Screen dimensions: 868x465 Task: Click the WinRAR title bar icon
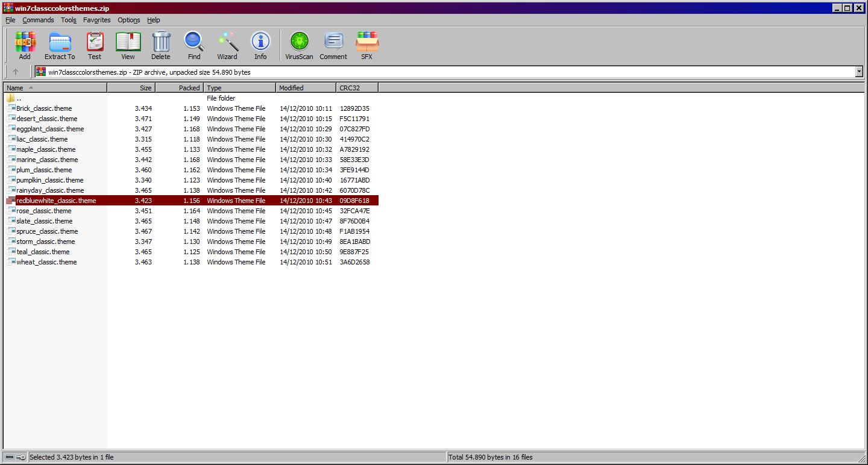coord(8,8)
